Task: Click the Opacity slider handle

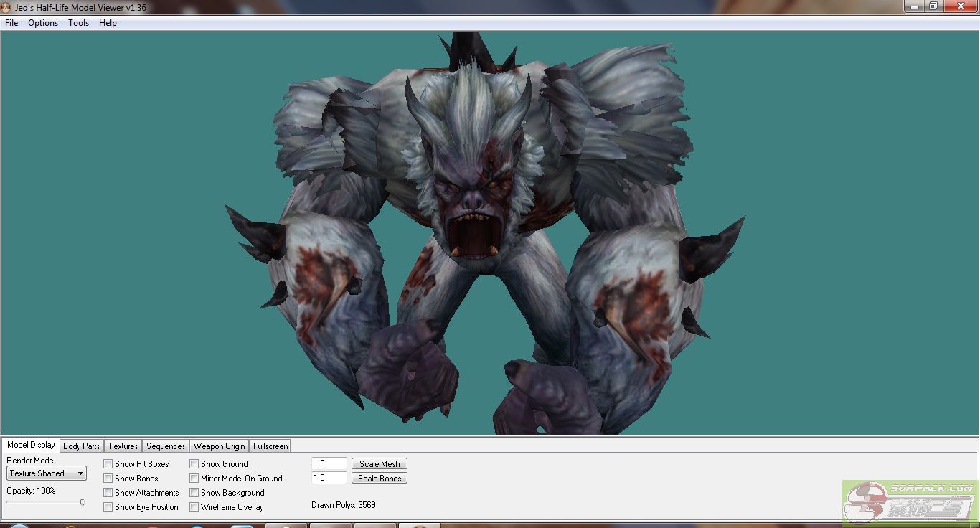Action: [x=83, y=503]
